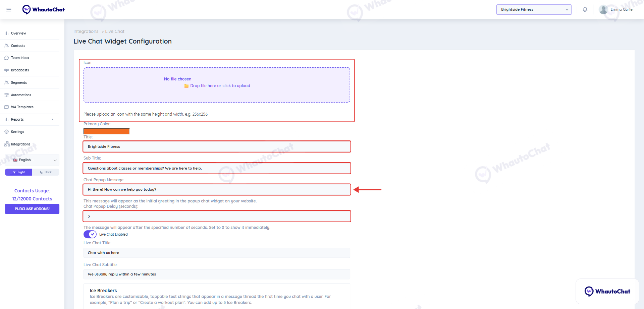Click the Chat Popup Message field

217,189
